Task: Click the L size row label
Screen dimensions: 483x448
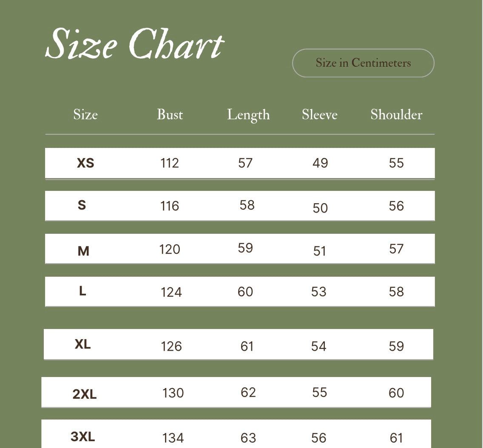Action: click(82, 291)
